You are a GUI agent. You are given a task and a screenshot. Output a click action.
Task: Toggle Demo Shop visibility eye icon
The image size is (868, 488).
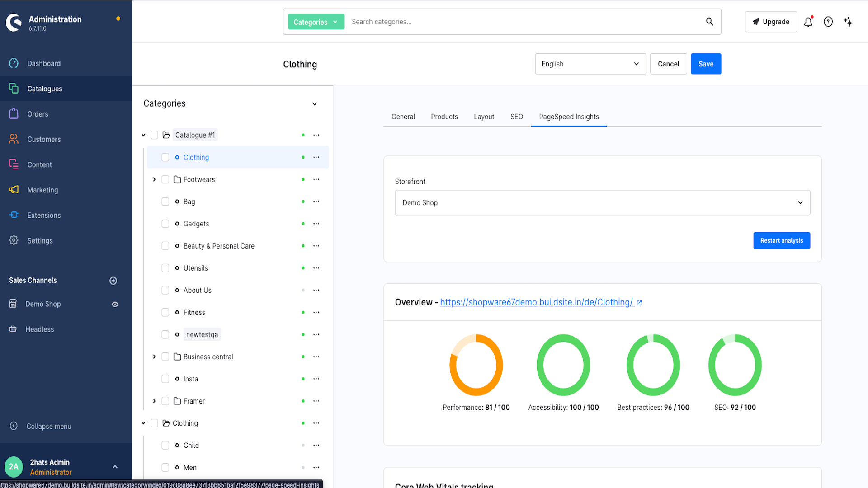coord(115,305)
